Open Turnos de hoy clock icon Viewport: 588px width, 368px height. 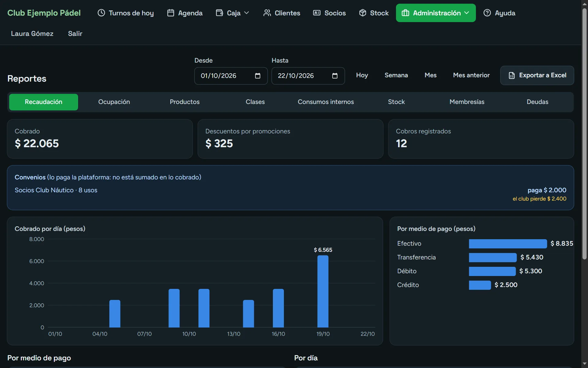click(x=101, y=13)
